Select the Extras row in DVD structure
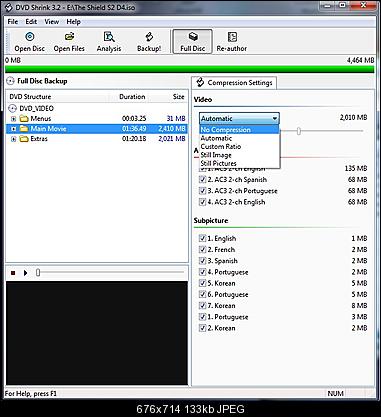Viewport: 381px width, 417px height. (97, 139)
